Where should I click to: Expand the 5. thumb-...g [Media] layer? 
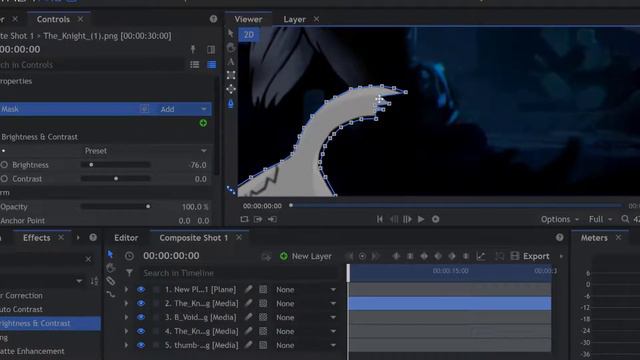tap(126, 345)
